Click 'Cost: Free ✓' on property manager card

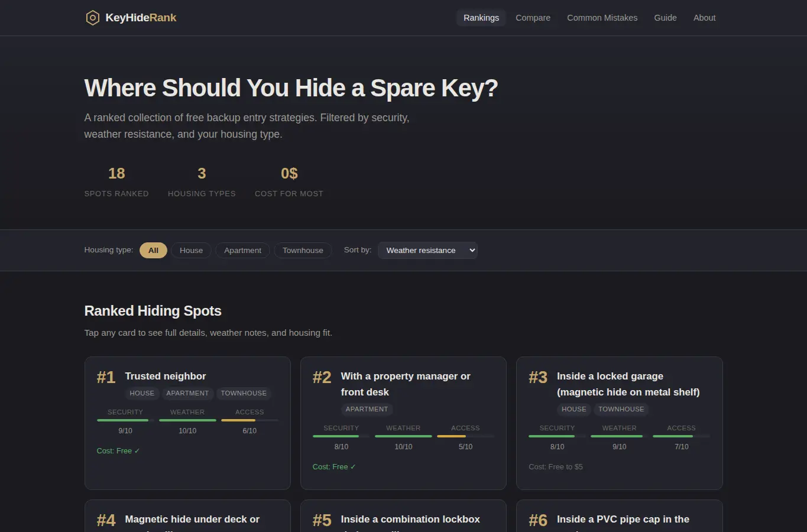pos(334,467)
